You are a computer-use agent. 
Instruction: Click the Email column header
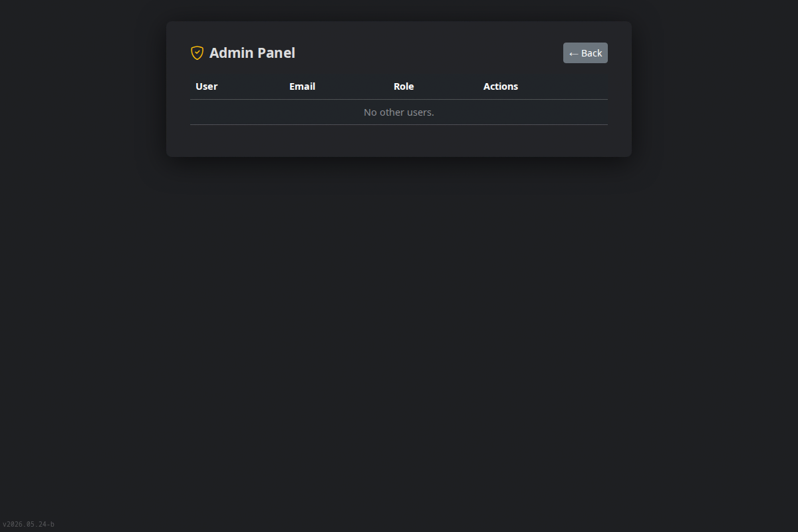302,86
